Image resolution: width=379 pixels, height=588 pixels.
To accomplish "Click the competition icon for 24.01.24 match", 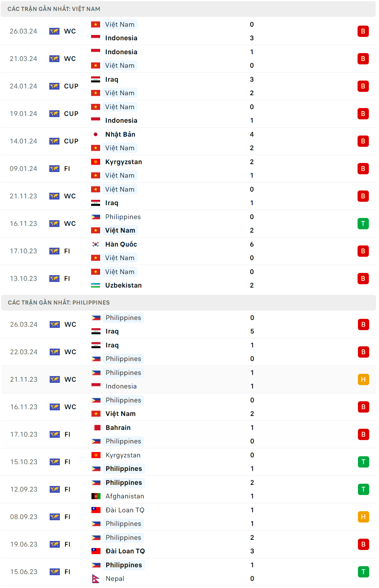I will (54, 86).
